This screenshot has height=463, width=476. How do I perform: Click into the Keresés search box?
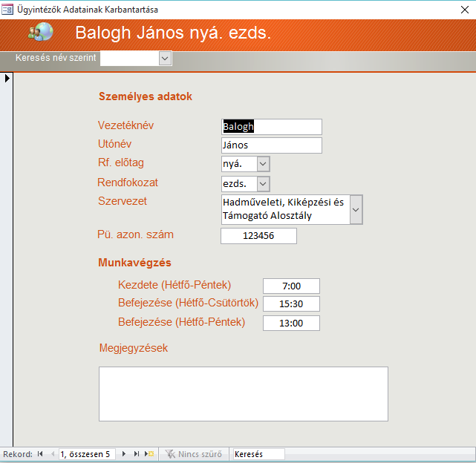click(258, 453)
